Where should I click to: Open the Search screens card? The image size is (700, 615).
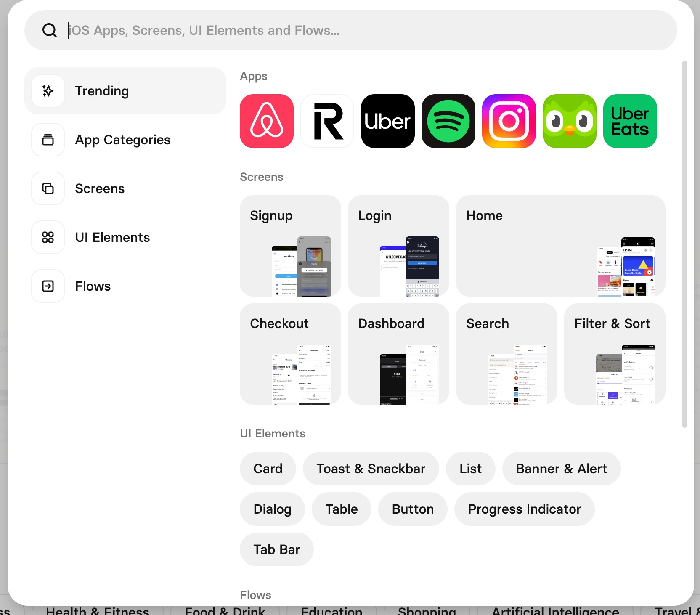click(x=506, y=354)
